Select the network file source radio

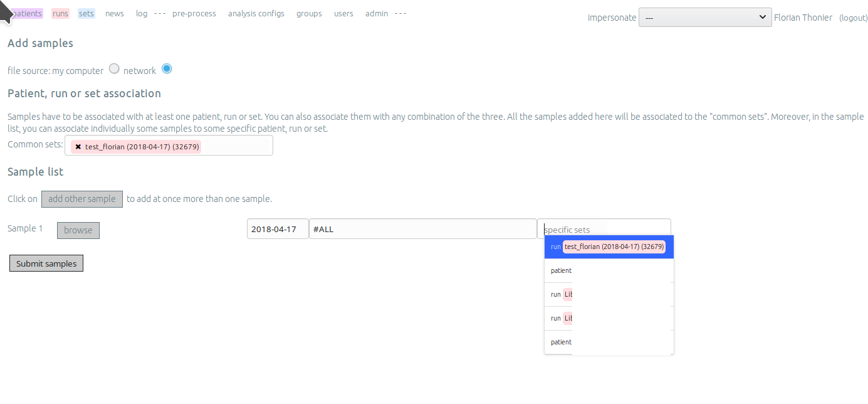tap(167, 69)
